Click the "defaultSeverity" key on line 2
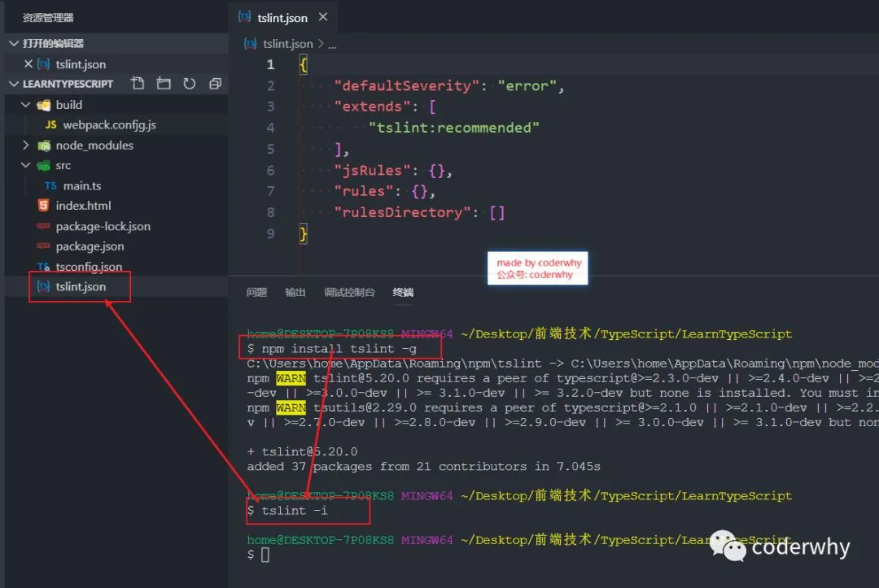 [407, 85]
